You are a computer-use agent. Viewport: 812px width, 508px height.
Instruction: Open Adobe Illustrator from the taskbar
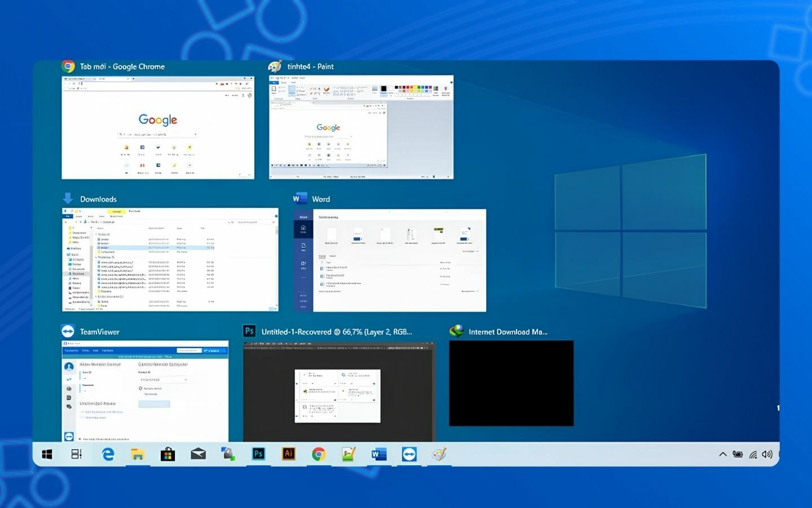[x=289, y=454]
